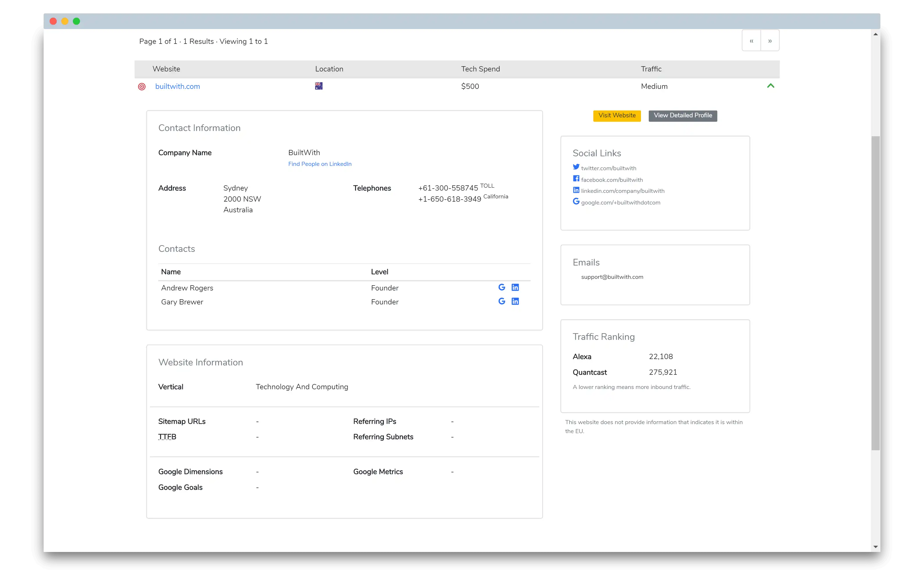Image resolution: width=924 pixels, height=581 pixels.
Task: Click the Location column header
Action: pyautogui.click(x=329, y=69)
